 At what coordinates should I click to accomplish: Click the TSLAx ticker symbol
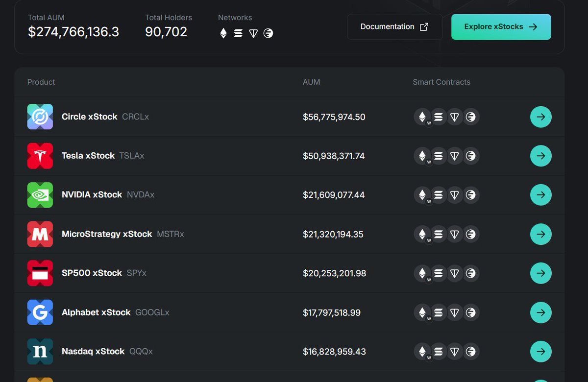[x=132, y=156]
